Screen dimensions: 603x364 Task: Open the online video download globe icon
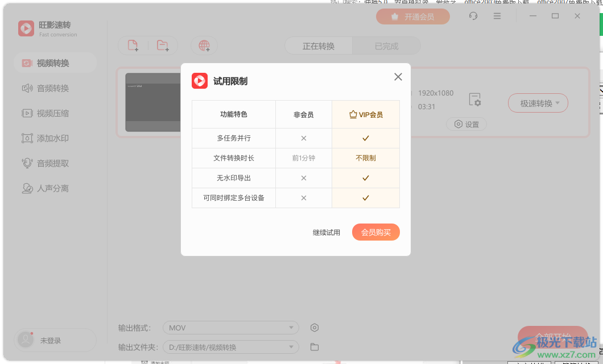[x=204, y=46]
